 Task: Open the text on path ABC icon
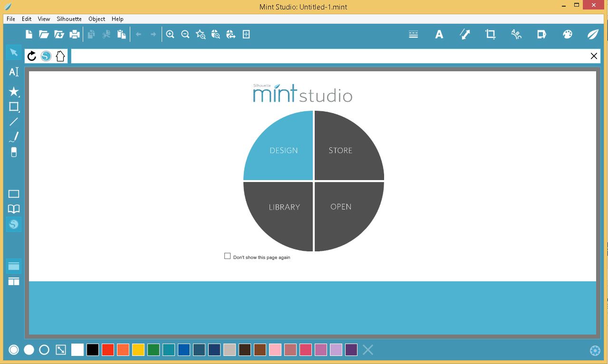(x=516, y=34)
